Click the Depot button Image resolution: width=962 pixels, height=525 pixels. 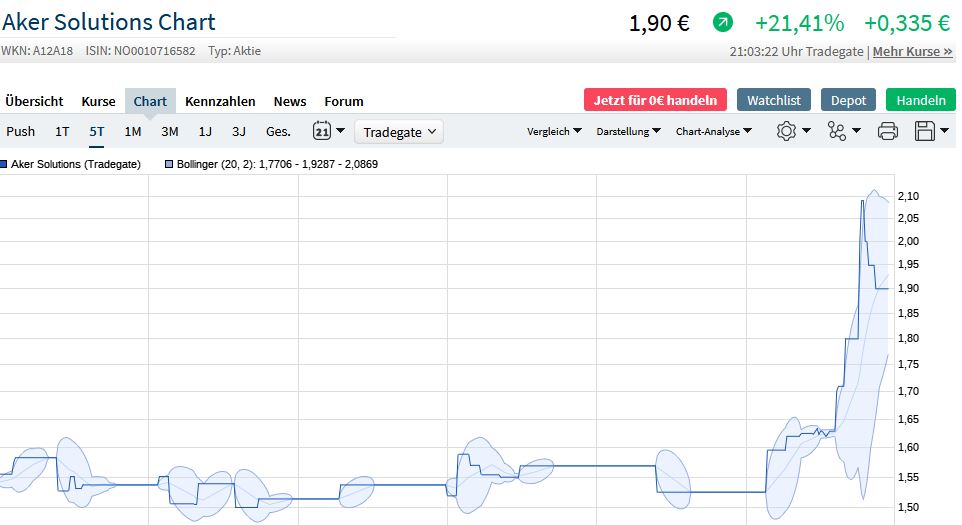click(848, 100)
